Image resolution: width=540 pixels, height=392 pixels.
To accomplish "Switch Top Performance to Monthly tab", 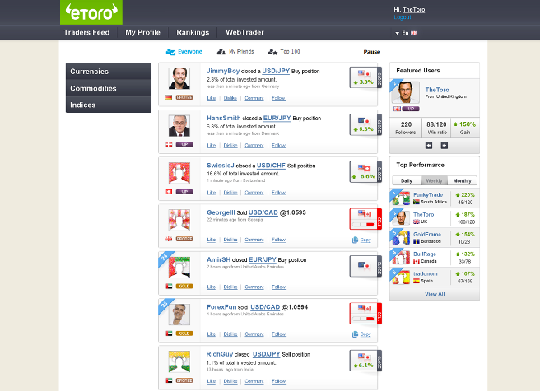I will [x=462, y=180].
